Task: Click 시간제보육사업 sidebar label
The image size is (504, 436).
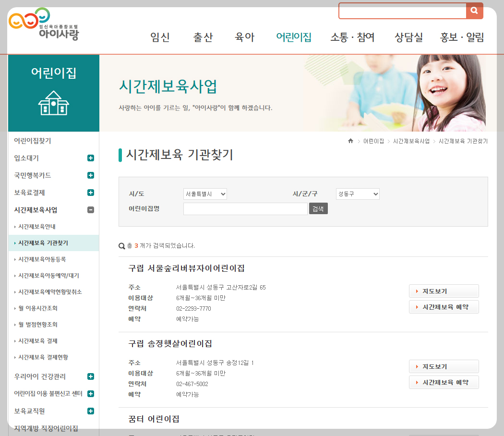Action: tap(36, 210)
